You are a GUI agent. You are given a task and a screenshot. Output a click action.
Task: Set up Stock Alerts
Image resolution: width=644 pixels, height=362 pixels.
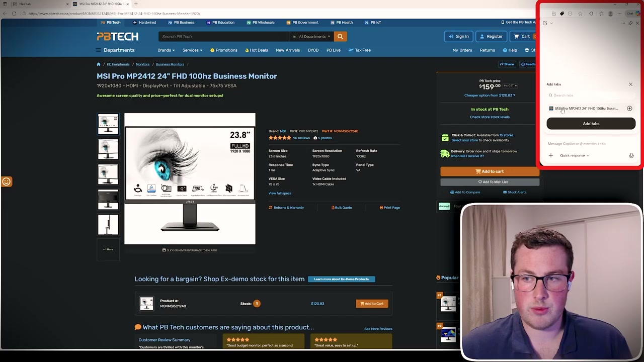[x=515, y=192]
